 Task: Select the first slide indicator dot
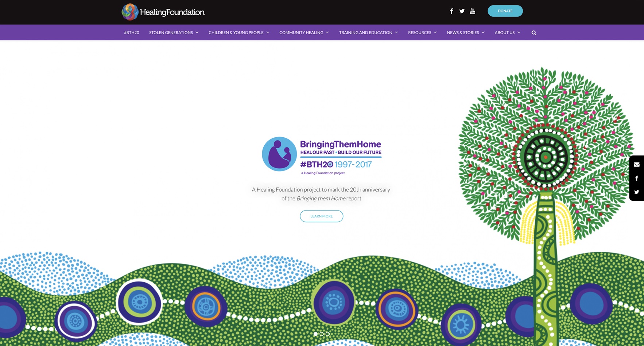[315, 334]
